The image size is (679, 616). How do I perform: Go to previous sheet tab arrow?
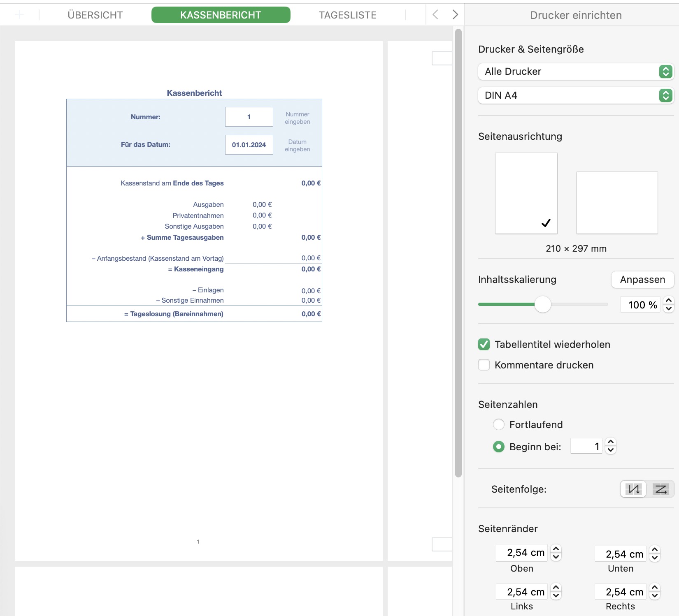[x=435, y=15]
